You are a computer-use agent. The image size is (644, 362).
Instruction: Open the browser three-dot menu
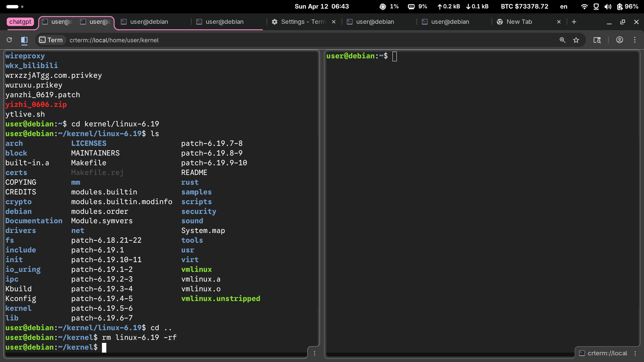tap(635, 40)
